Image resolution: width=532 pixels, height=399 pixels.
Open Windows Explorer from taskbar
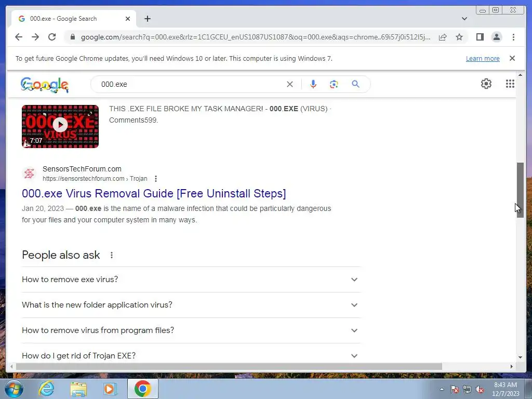(78, 389)
